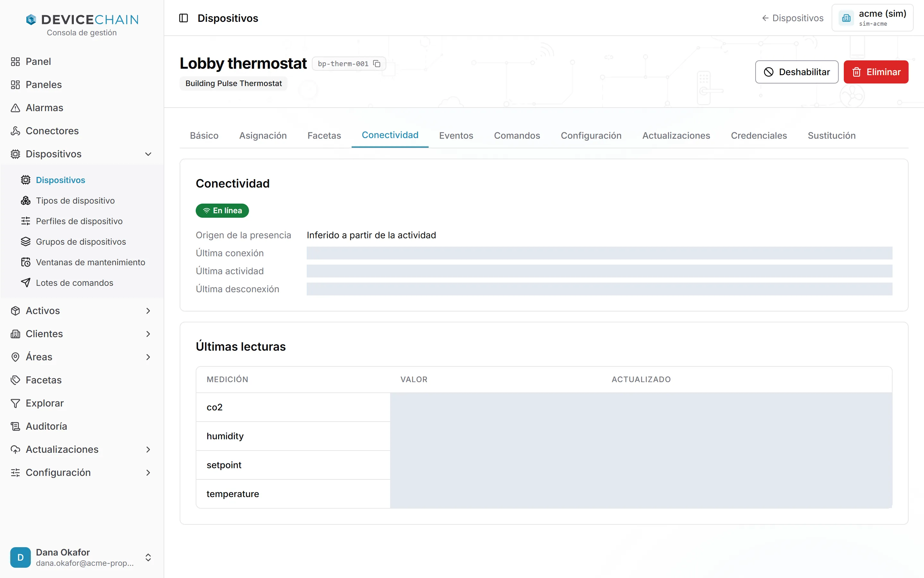Switch to the device Actualizaciones tab
This screenshot has height=578, width=924.
pos(676,135)
